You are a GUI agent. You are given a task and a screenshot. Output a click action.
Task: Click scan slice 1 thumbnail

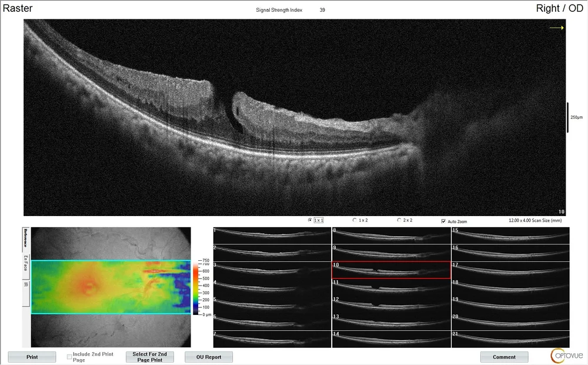271,234
